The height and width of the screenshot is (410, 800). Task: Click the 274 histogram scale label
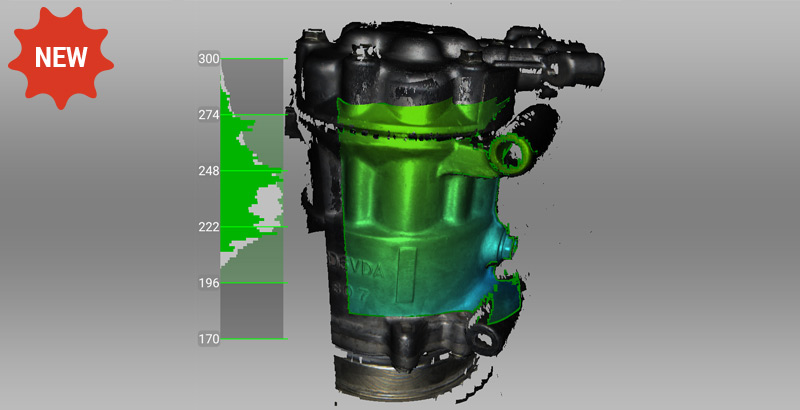coord(208,115)
